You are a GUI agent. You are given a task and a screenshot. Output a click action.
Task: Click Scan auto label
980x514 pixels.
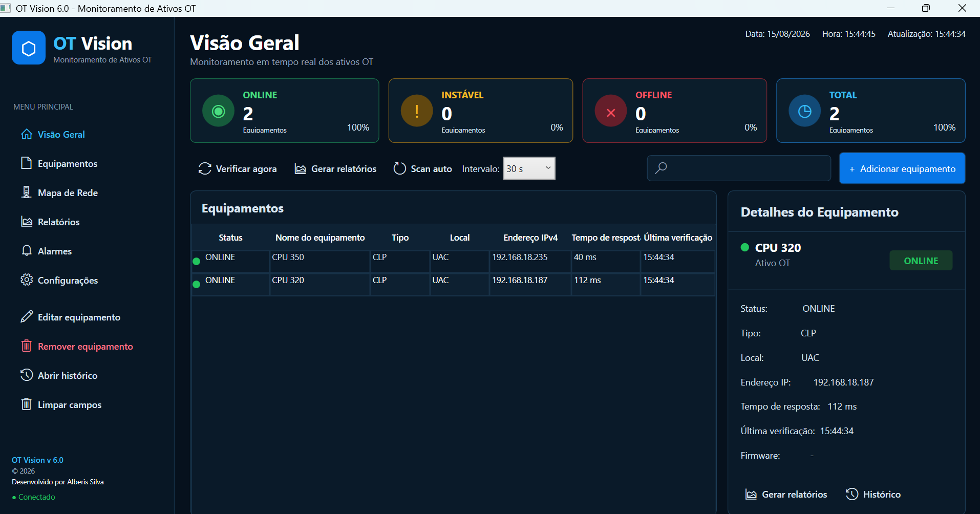pyautogui.click(x=431, y=169)
